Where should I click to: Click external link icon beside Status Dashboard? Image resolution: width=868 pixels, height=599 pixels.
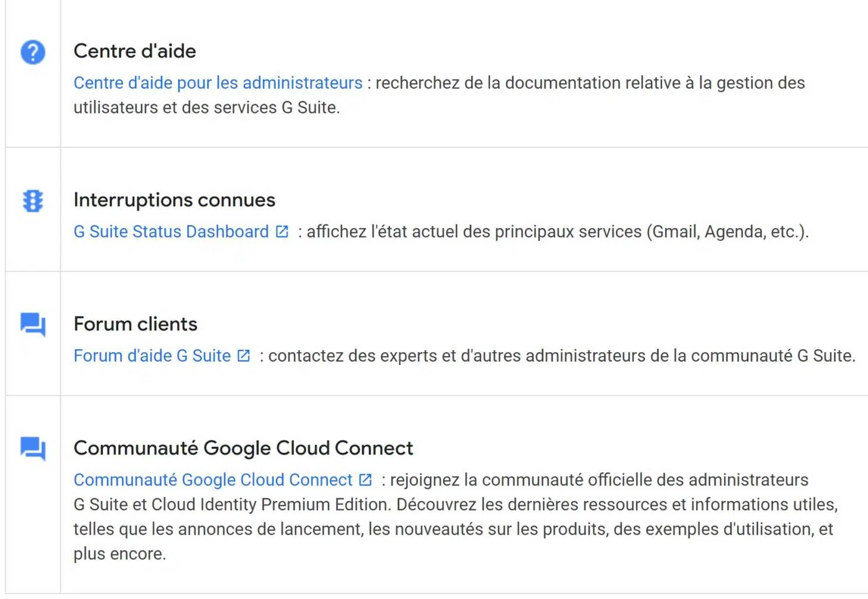282,232
